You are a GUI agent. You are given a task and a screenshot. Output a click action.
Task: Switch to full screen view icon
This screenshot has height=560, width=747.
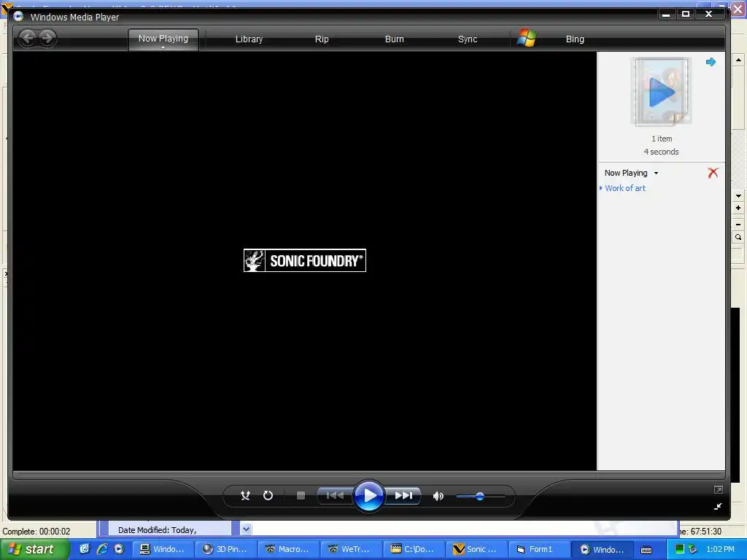coord(719,489)
